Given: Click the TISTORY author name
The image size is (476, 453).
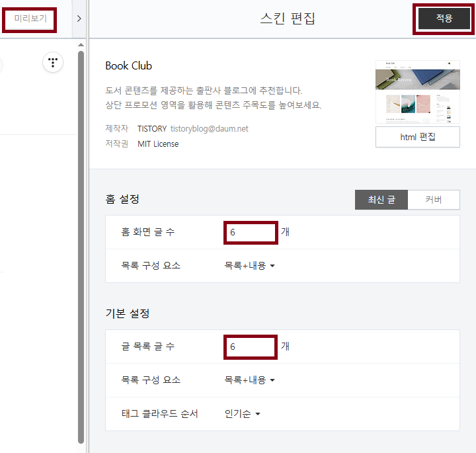Looking at the screenshot, I should (152, 129).
